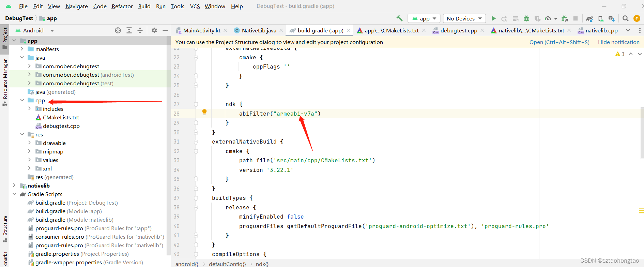
Task: Go to next highlighted error arrow
Action: click(x=640, y=54)
